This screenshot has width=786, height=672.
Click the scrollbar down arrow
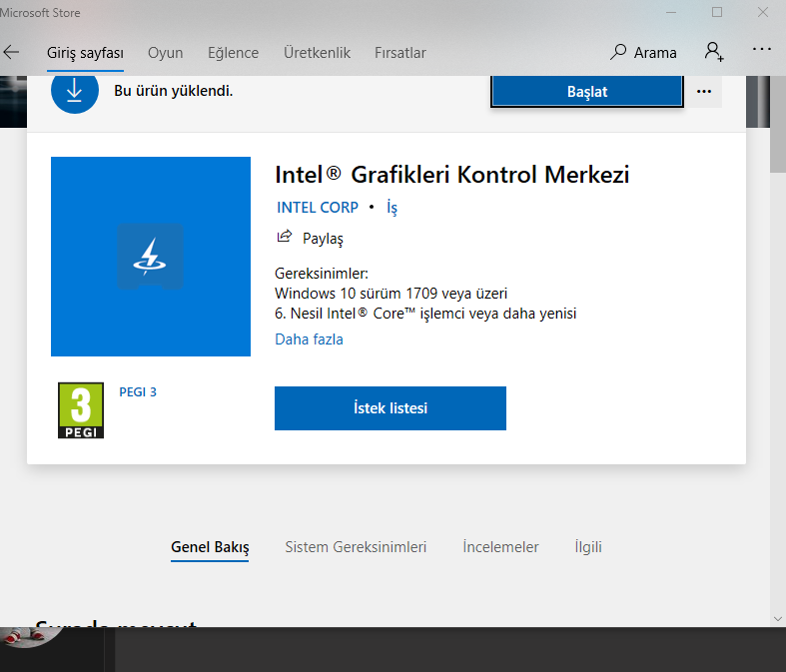coord(778,619)
